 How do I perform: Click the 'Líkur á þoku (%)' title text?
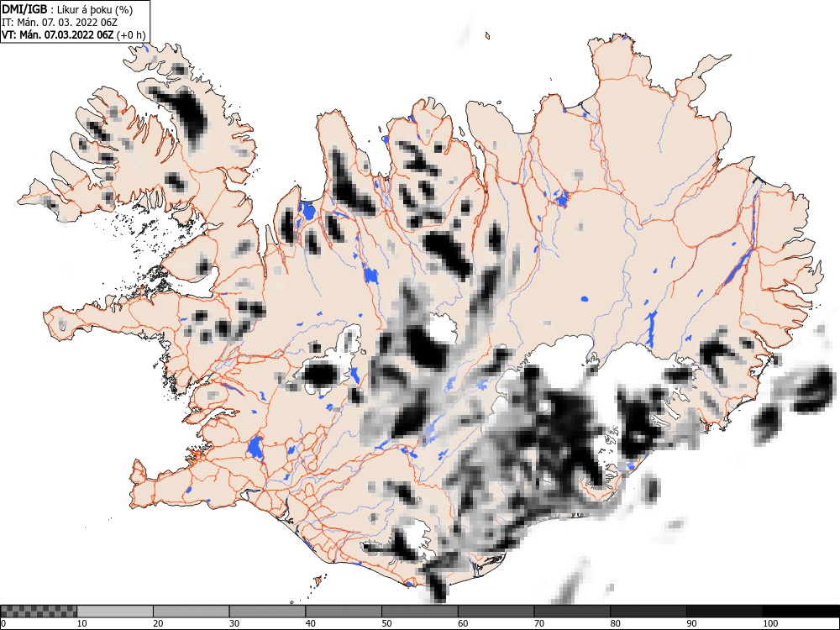tap(95, 9)
